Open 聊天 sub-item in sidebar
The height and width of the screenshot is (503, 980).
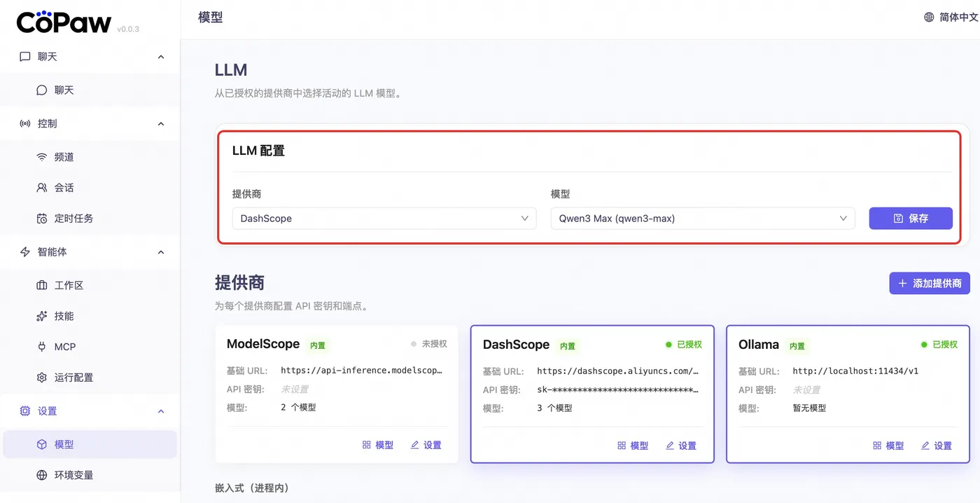(x=90, y=90)
